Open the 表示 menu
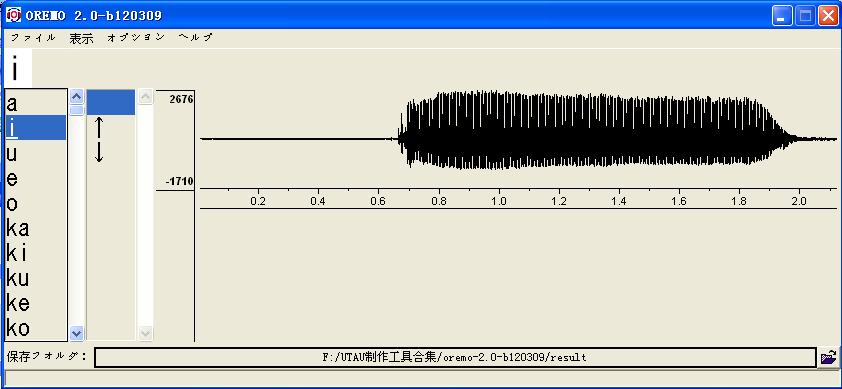This screenshot has width=842, height=389. pos(81,38)
